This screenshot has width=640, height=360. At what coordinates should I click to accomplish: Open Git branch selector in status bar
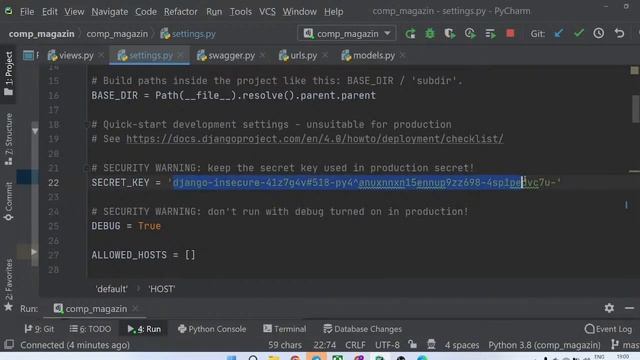pyautogui.click(x=625, y=345)
